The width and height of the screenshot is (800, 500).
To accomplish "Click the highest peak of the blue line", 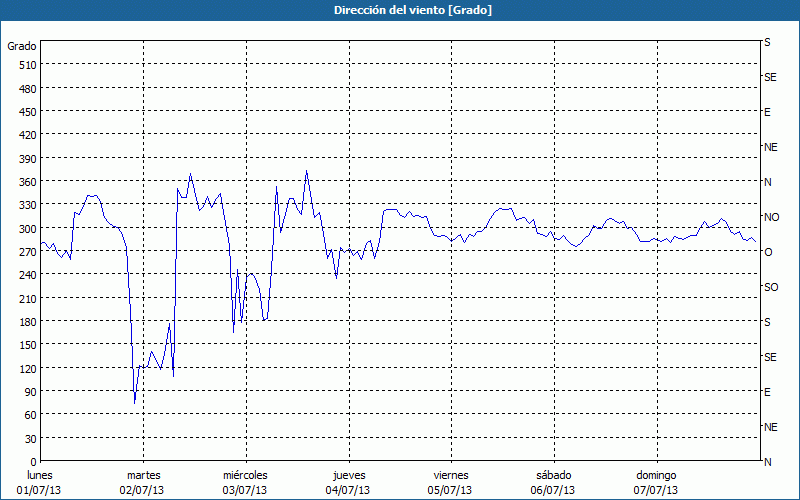I will click(307, 171).
